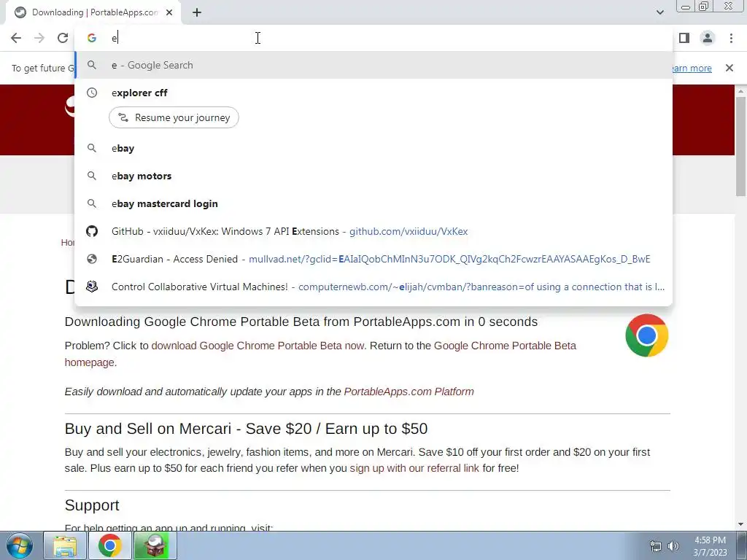Click the globe icon beside E2Guardian
The height and width of the screenshot is (560, 747).
coord(92,259)
